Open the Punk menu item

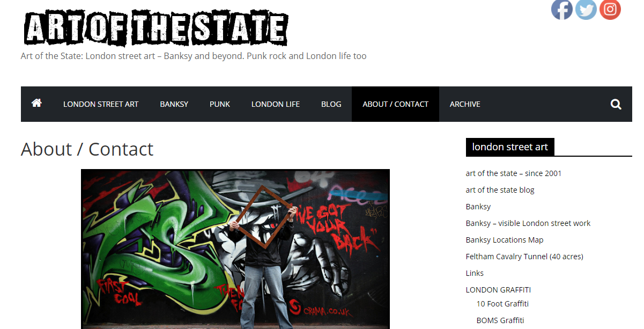(x=220, y=104)
